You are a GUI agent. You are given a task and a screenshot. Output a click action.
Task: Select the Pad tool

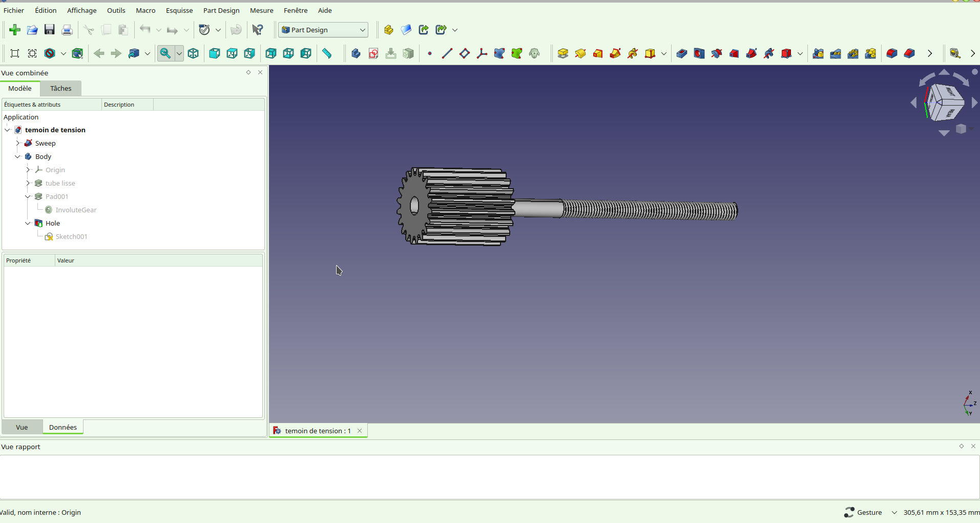[x=563, y=53]
